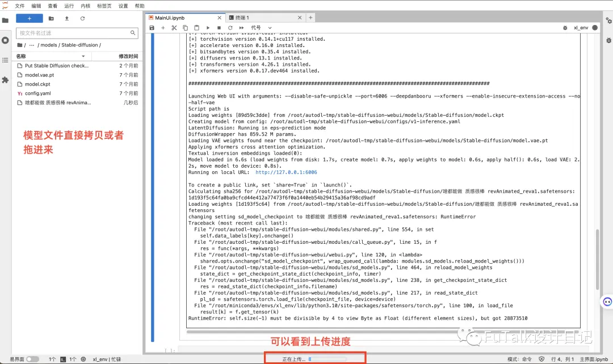Create a new folder in file browser

pos(51,18)
